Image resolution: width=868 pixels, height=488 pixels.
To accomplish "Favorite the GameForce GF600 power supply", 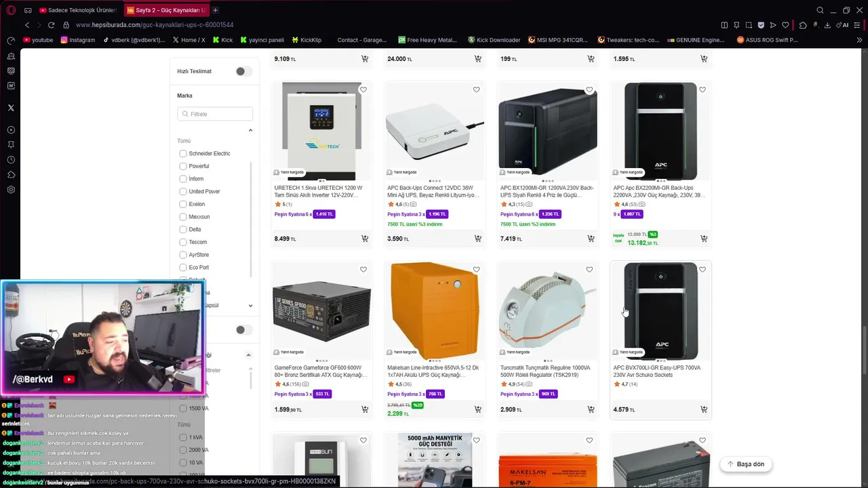I will tap(363, 270).
